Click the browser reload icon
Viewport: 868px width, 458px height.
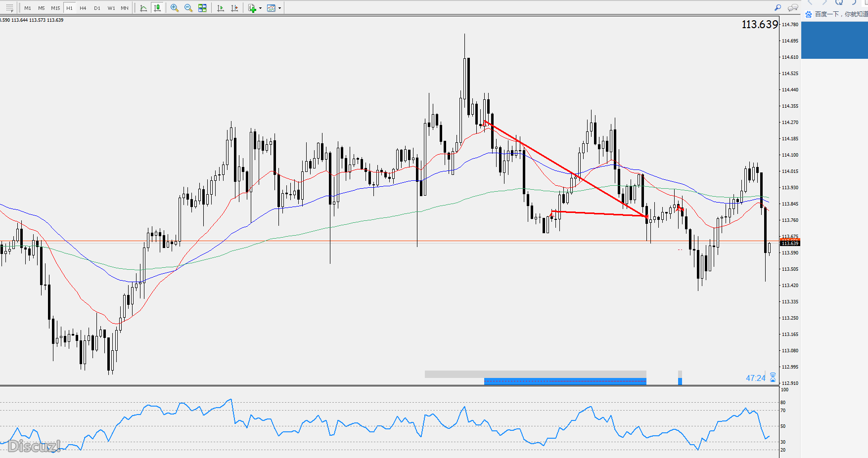[x=839, y=2]
